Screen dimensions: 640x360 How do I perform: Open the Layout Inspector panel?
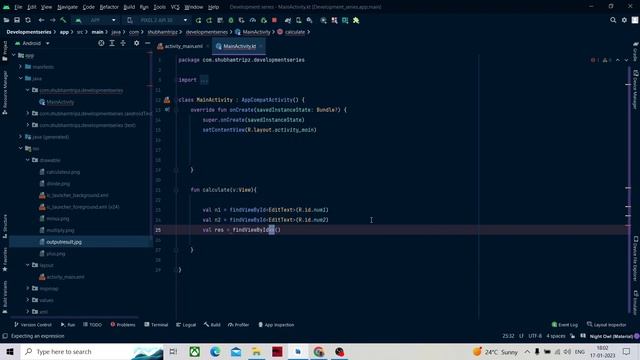(607, 325)
